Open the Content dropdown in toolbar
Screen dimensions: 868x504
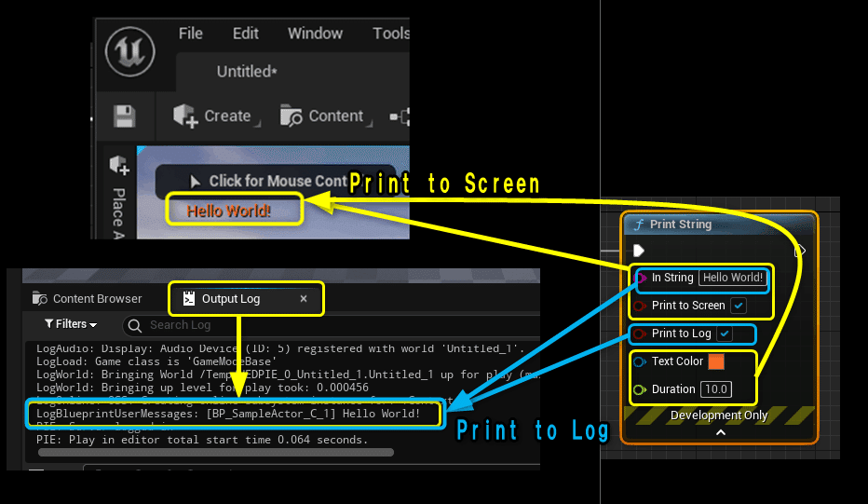pos(326,116)
